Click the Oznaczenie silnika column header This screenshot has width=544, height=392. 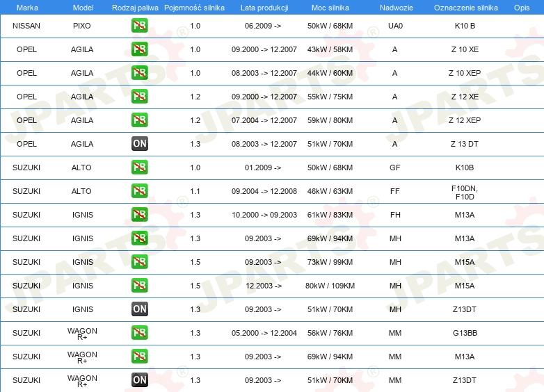click(465, 8)
